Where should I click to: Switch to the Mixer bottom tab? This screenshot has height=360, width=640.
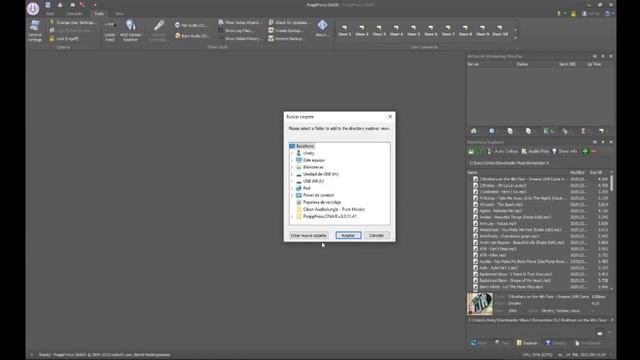478,343
